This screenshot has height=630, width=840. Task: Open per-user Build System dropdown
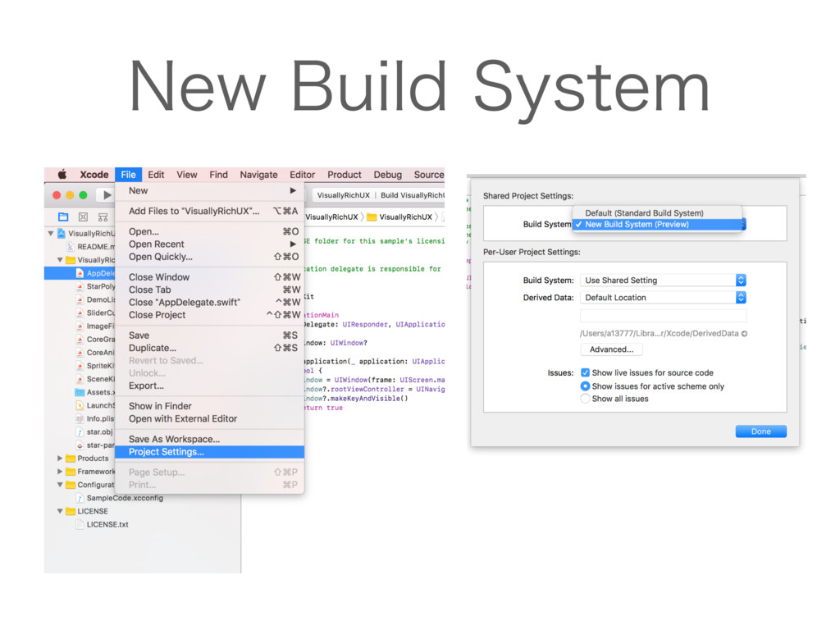click(x=663, y=281)
